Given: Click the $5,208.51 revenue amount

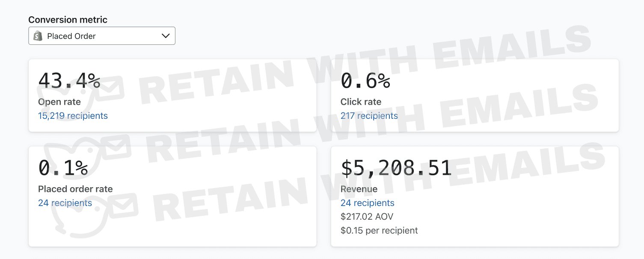Looking at the screenshot, I should coord(396,168).
